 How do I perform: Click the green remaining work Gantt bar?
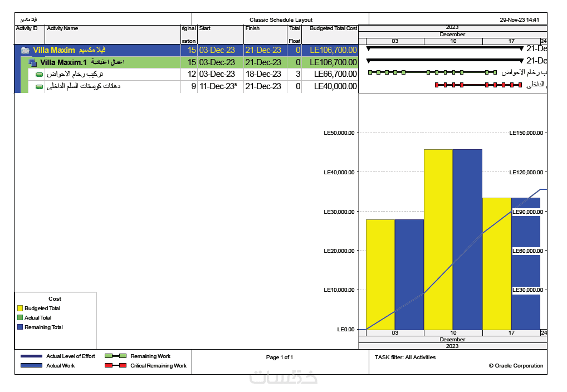432,72
